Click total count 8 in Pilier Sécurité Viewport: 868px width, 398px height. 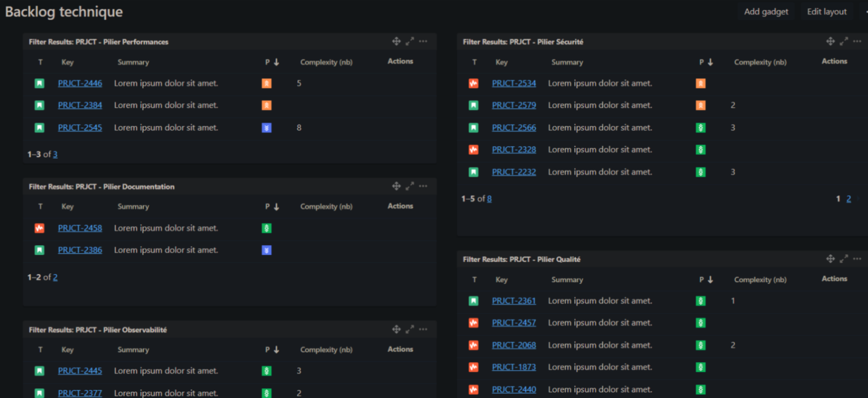pyautogui.click(x=489, y=199)
